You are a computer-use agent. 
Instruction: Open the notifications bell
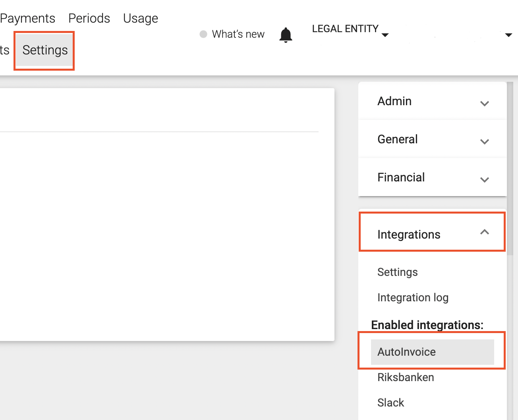[x=286, y=35]
